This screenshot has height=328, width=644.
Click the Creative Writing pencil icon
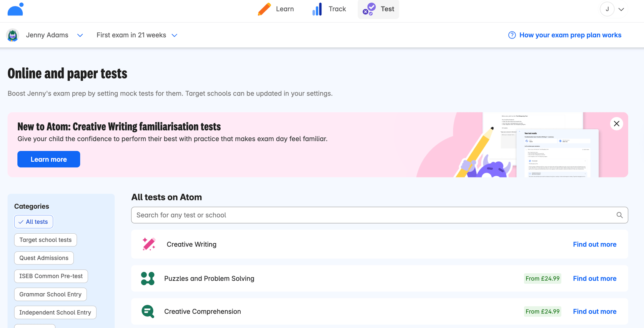click(x=149, y=244)
